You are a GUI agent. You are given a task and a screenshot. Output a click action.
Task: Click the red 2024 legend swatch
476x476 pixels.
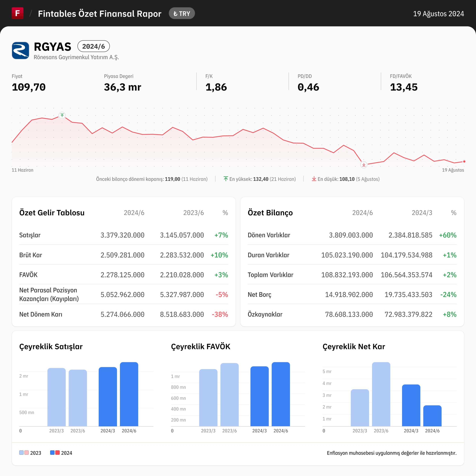[57, 453]
